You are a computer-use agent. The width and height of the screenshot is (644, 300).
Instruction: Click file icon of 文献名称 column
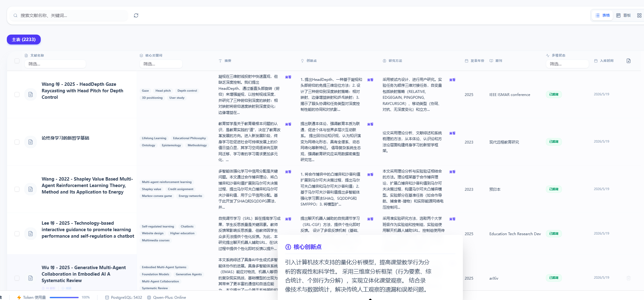pyautogui.click(x=26, y=56)
